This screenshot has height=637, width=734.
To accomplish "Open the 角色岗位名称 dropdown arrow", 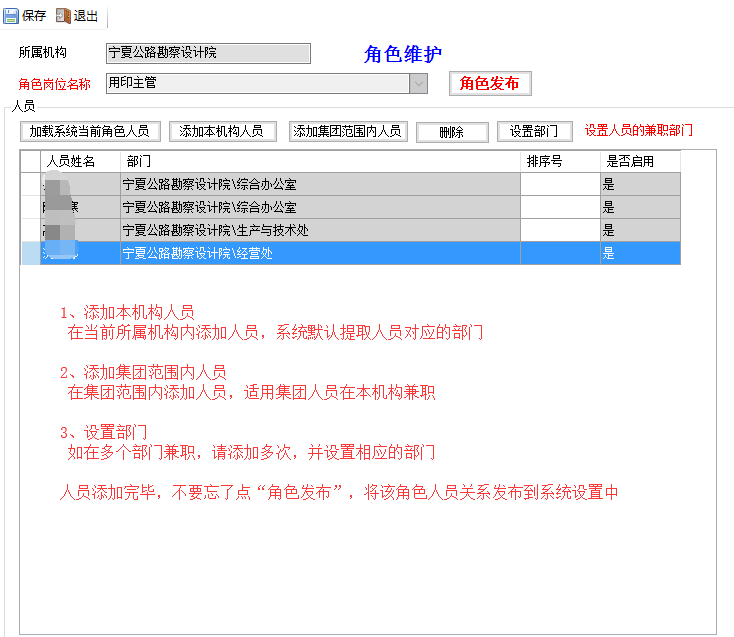I will tap(418, 83).
